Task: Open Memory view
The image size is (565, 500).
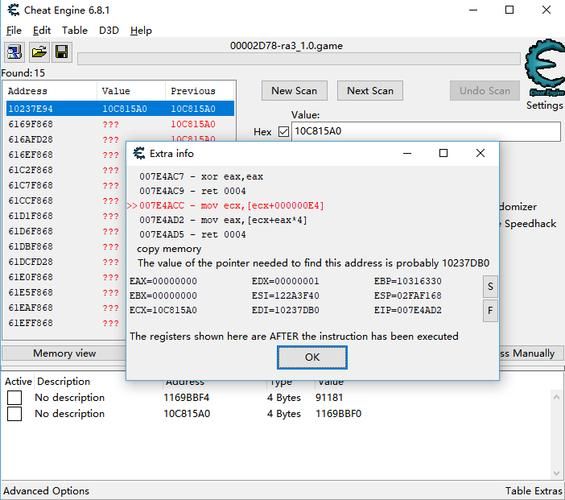Action: pyautogui.click(x=64, y=353)
